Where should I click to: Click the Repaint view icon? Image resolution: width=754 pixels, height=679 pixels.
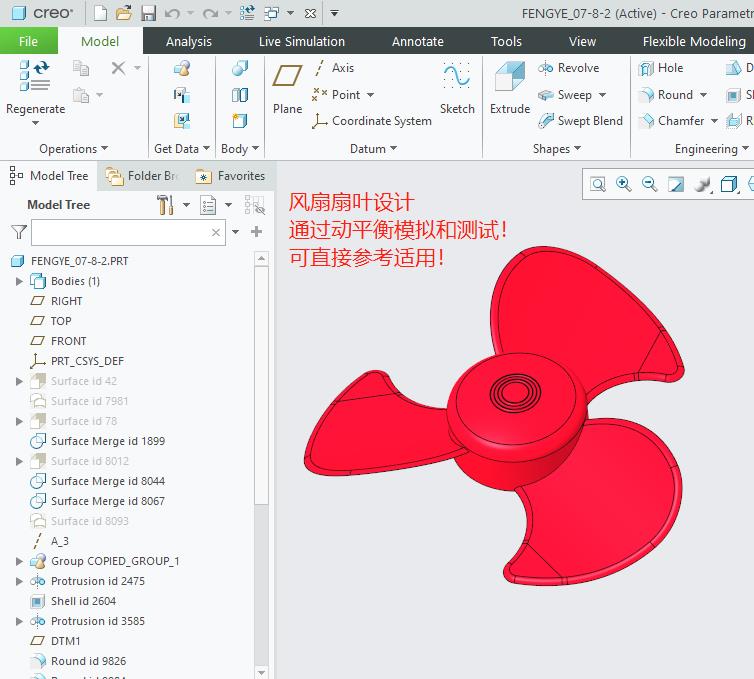676,184
